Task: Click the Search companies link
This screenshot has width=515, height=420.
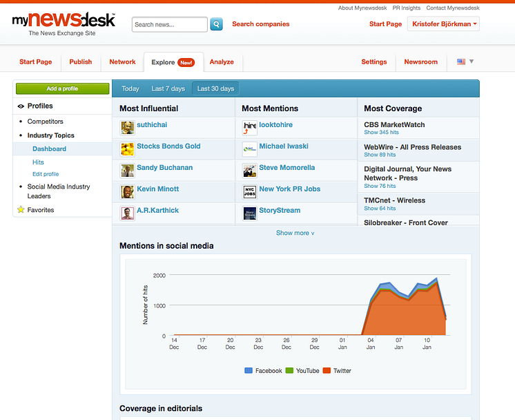Action: coord(261,24)
